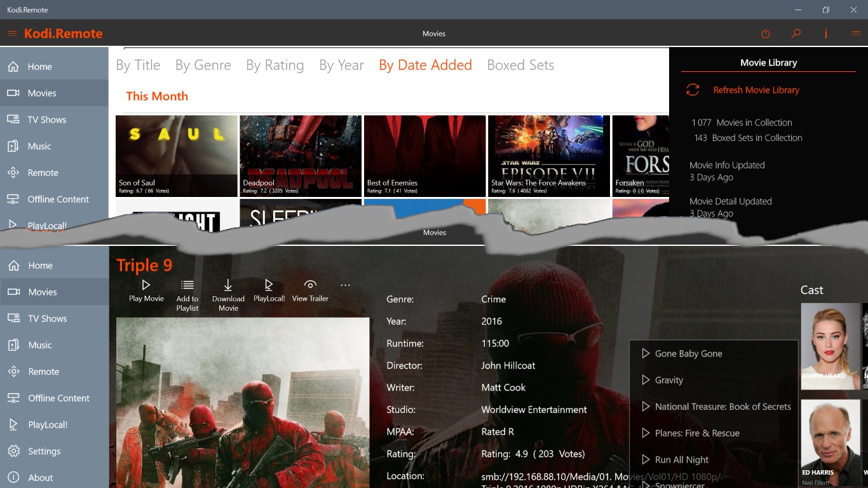Click the "1 077 Movies in Collection" text
This screenshot has height=488, width=868.
click(x=742, y=123)
